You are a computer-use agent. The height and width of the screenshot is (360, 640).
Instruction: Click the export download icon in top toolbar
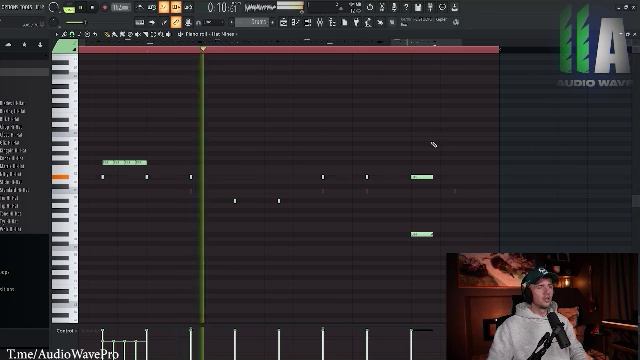coord(454,7)
